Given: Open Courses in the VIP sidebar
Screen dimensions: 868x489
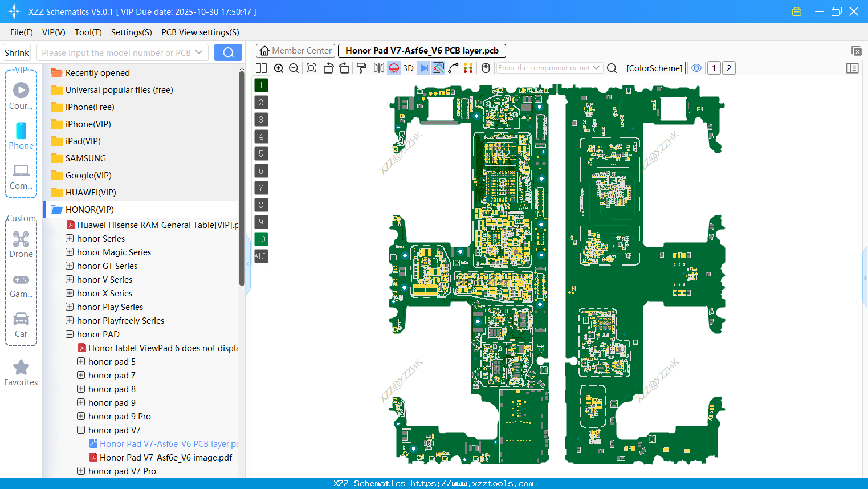Looking at the screenshot, I should (x=21, y=96).
